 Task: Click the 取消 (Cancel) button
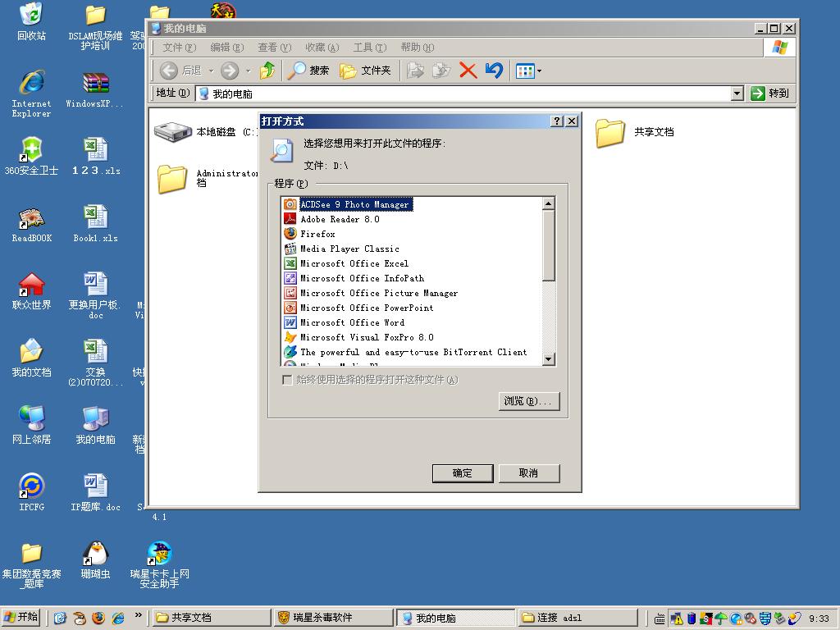pyautogui.click(x=529, y=473)
